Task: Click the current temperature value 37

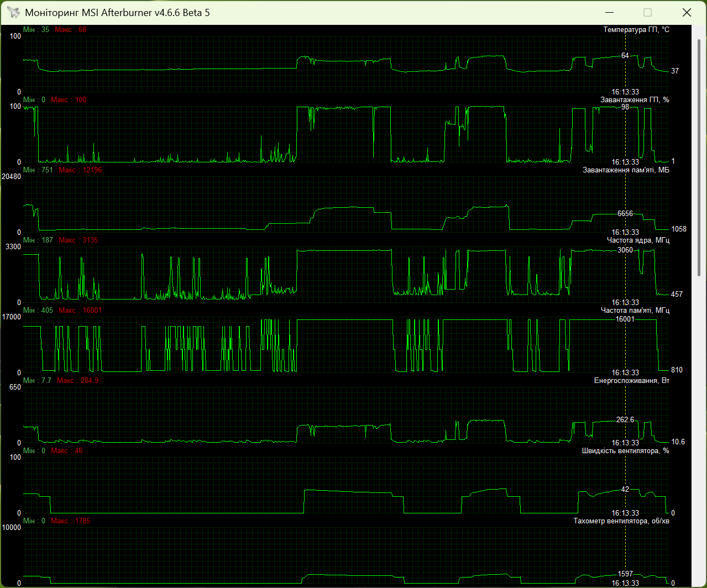Action: coord(675,71)
